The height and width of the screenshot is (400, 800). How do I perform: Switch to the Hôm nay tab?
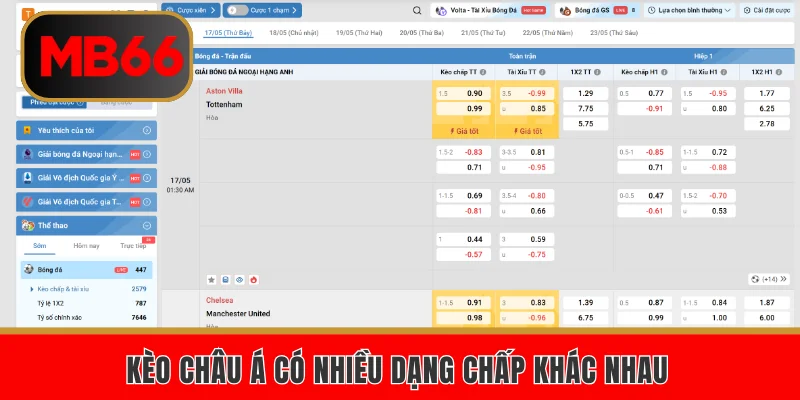pos(86,246)
